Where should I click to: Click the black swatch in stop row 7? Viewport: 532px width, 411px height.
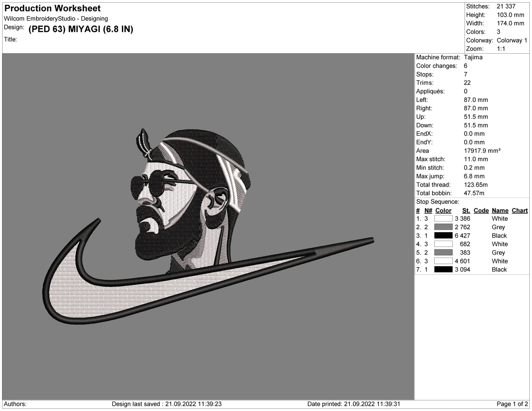pyautogui.click(x=443, y=269)
